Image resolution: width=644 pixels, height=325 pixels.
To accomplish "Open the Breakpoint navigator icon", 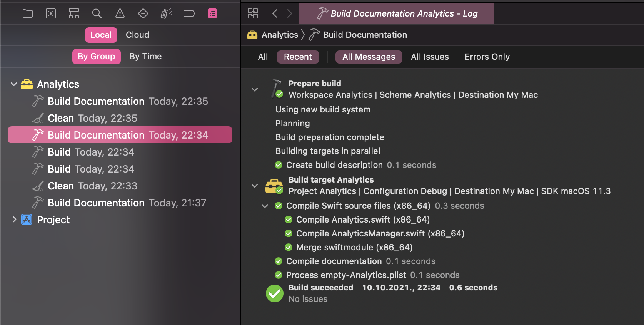I will (189, 14).
